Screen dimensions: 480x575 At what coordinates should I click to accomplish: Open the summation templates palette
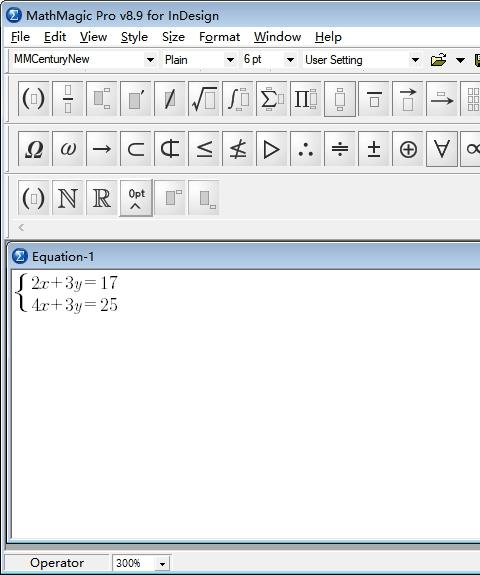coord(271,99)
